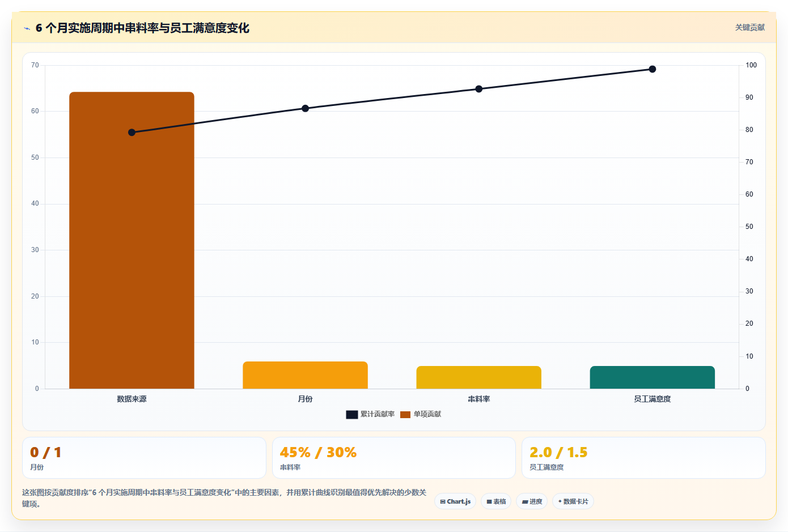Click right axis value 100

pyautogui.click(x=751, y=65)
